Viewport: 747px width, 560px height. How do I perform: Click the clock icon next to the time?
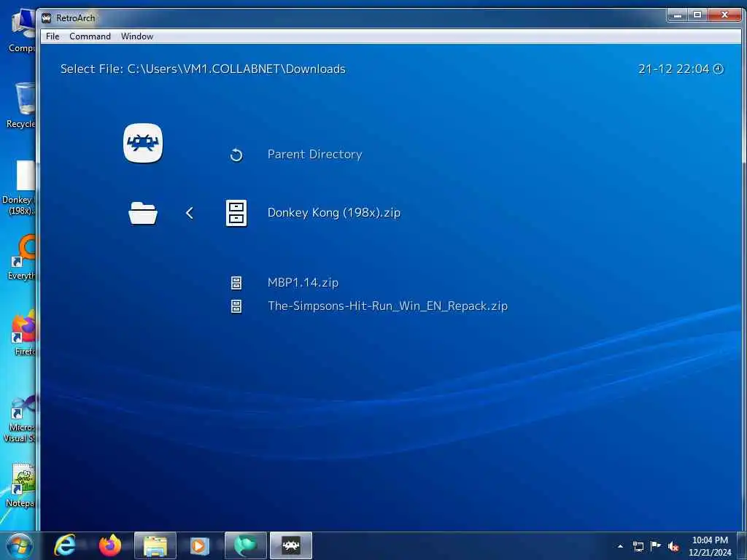click(x=719, y=69)
